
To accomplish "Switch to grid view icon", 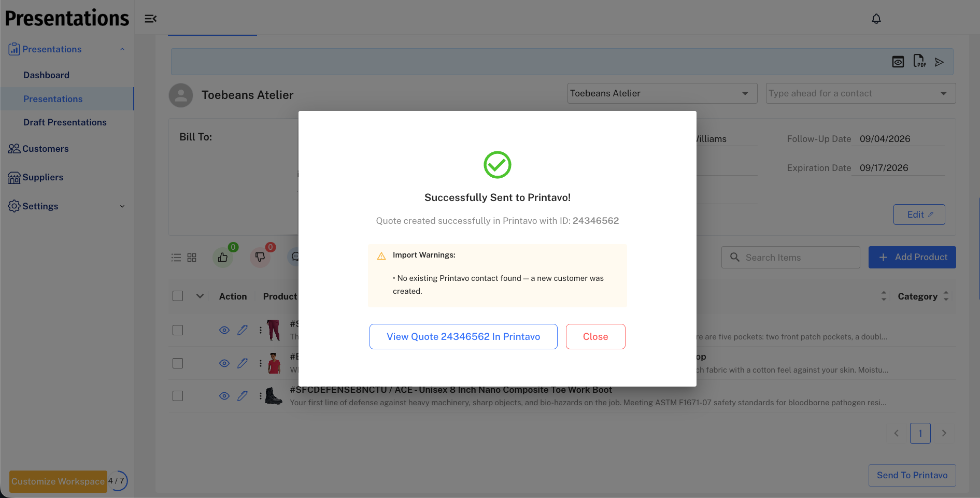I will tap(192, 258).
